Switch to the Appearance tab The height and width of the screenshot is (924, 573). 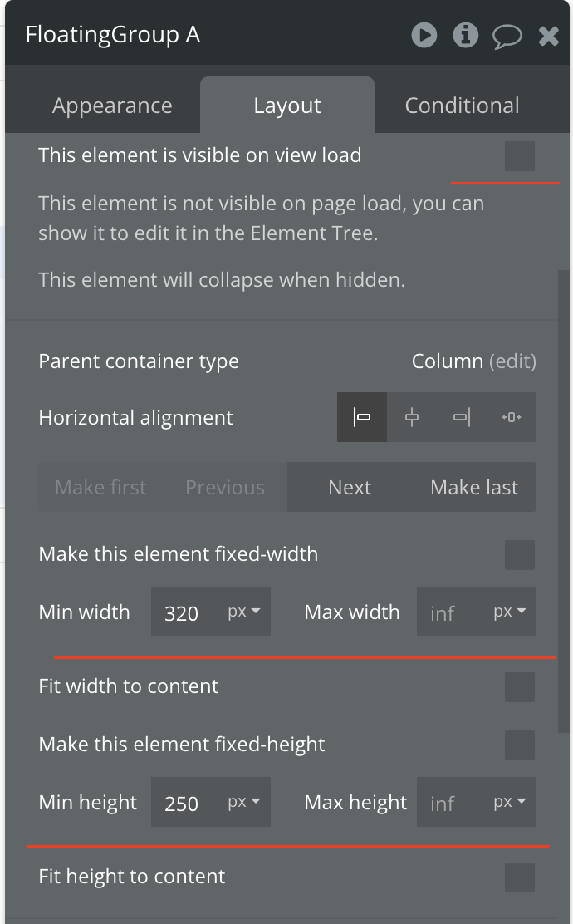112,106
